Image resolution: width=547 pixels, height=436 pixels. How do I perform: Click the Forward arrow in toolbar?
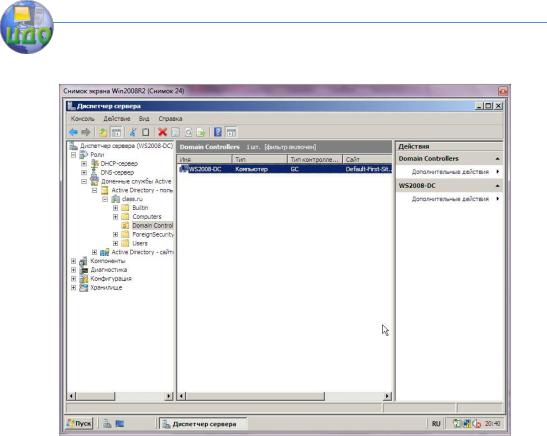tap(86, 132)
